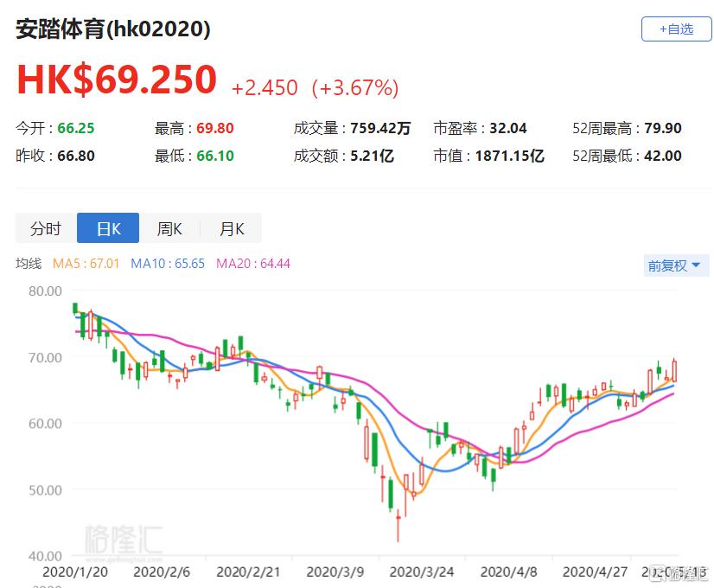Click x-axis date 2020/1/20

(x=75, y=572)
